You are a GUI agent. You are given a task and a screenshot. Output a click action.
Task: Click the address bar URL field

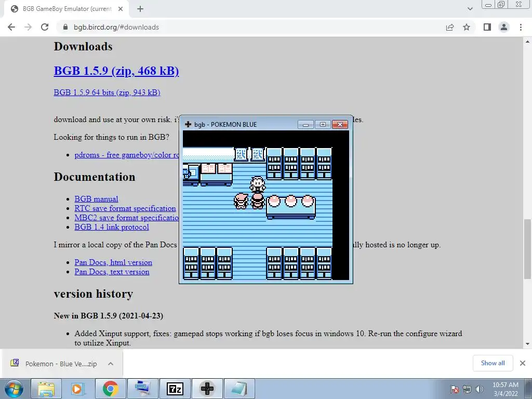(x=251, y=27)
